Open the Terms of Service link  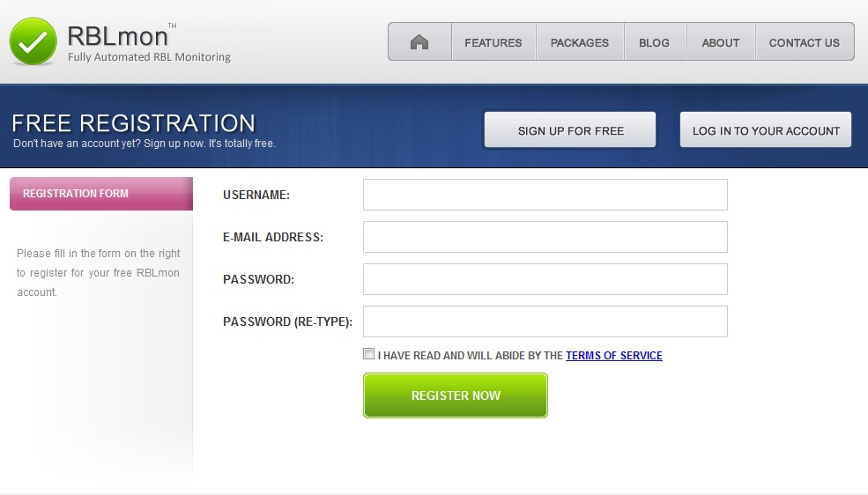614,356
